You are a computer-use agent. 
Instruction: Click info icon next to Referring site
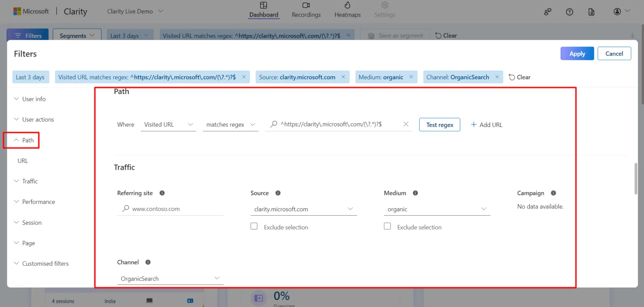pos(162,193)
